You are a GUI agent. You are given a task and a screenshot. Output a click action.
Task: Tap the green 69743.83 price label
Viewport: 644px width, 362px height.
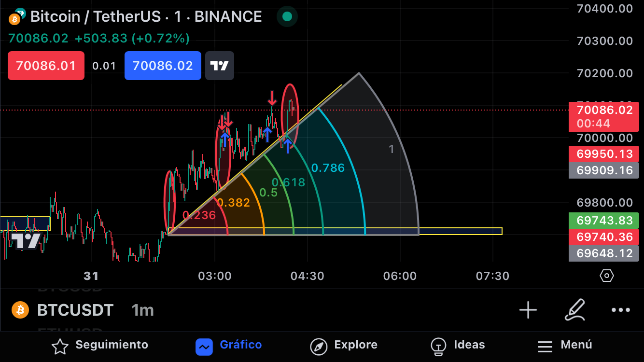point(604,220)
